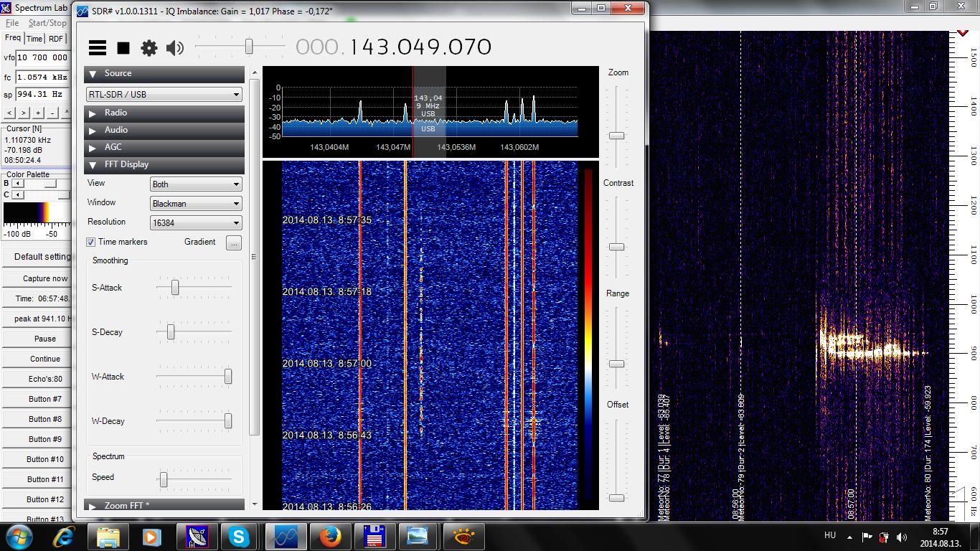
Task: Launch Firefox from the taskbar
Action: (330, 536)
